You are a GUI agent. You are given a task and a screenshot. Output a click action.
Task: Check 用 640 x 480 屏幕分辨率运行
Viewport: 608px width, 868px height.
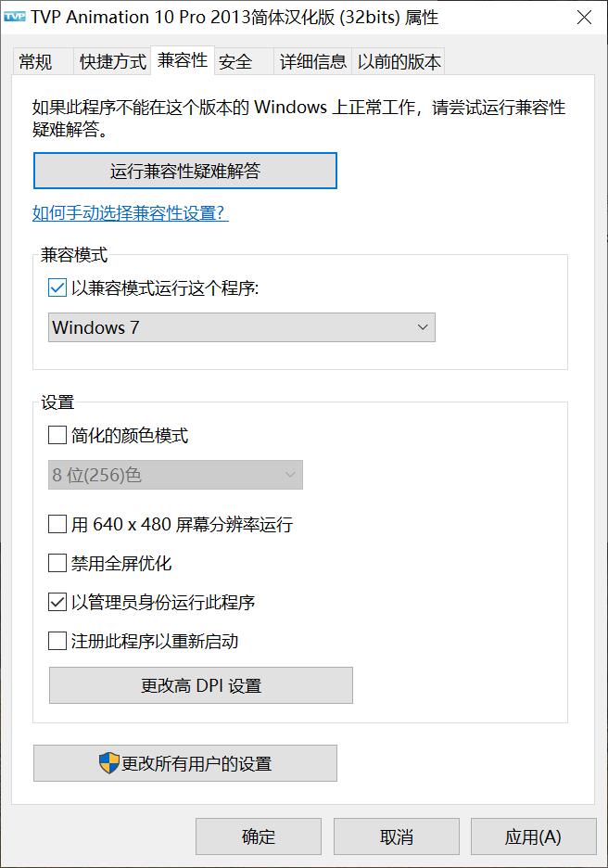(x=57, y=525)
